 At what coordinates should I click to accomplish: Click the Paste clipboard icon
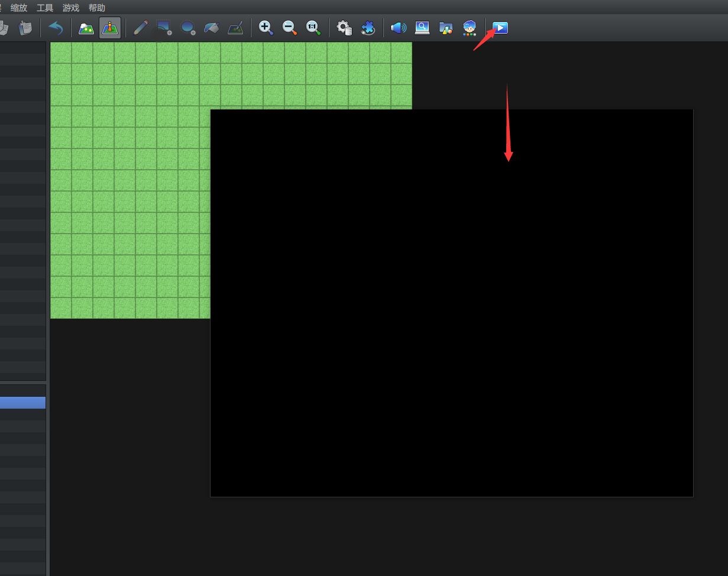25,28
